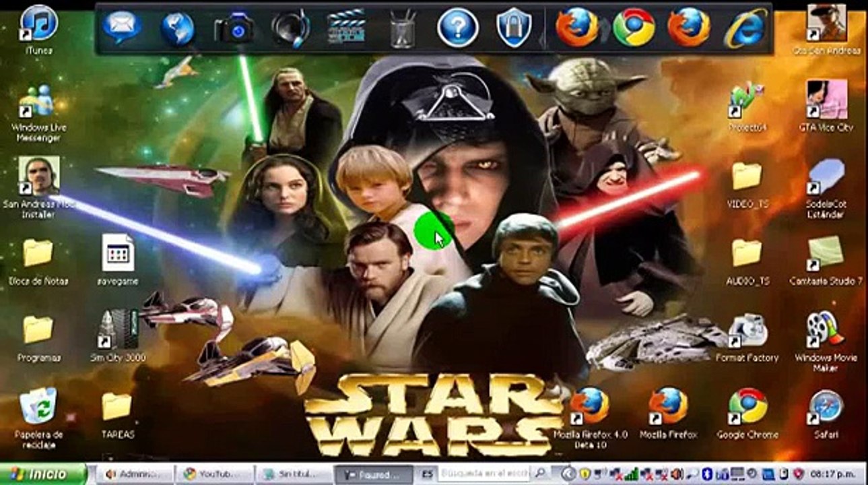Select the Sim City 3000 shortcut
This screenshot has height=485, width=868.
point(118,336)
